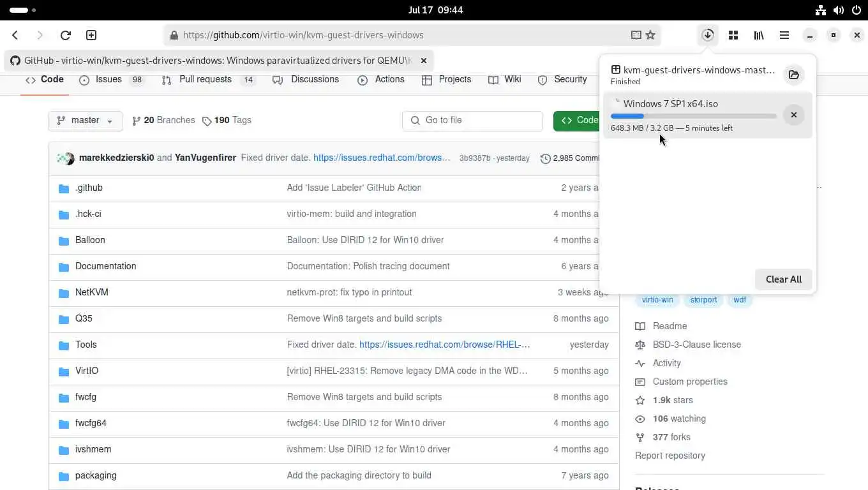View the 377 forks link
This screenshot has height=490, width=868.
coord(662,438)
